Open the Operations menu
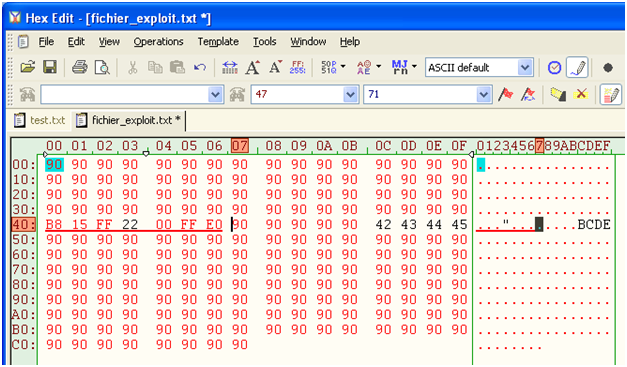Viewport: 627px width, 367px height. (x=158, y=42)
